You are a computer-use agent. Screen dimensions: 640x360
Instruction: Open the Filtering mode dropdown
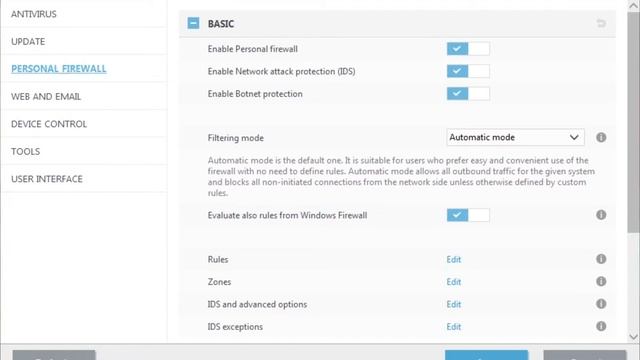click(x=515, y=138)
